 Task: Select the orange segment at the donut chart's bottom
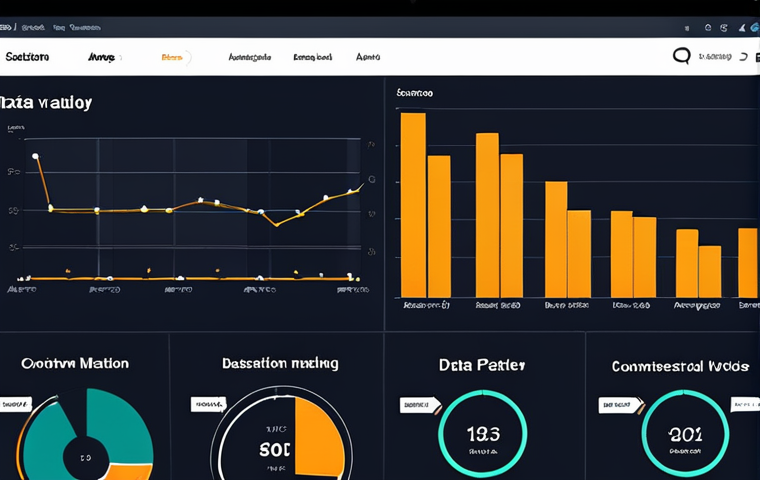click(x=128, y=472)
